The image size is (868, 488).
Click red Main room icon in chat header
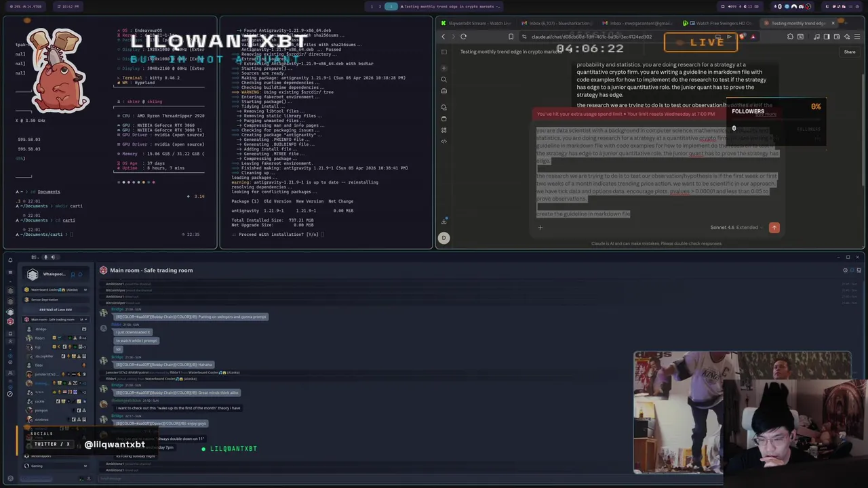click(103, 270)
